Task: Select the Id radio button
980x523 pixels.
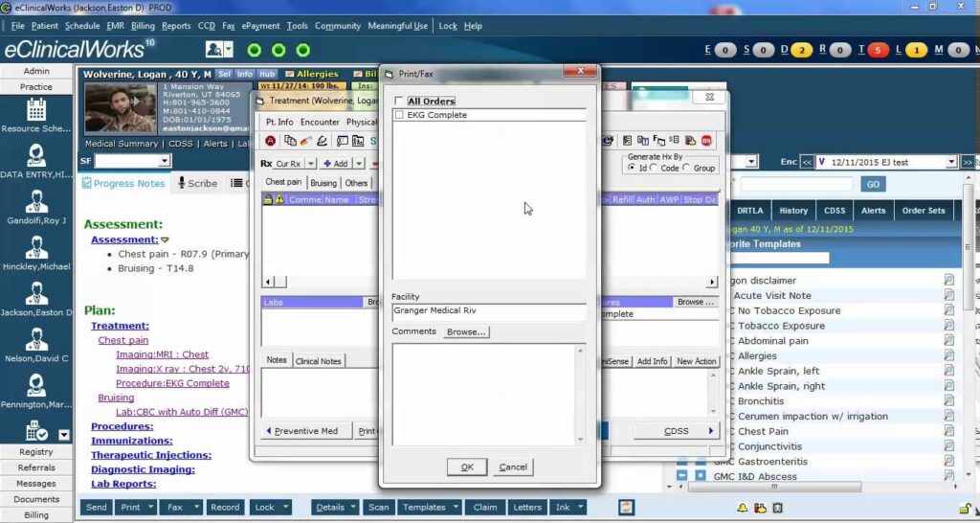Action: (x=632, y=168)
